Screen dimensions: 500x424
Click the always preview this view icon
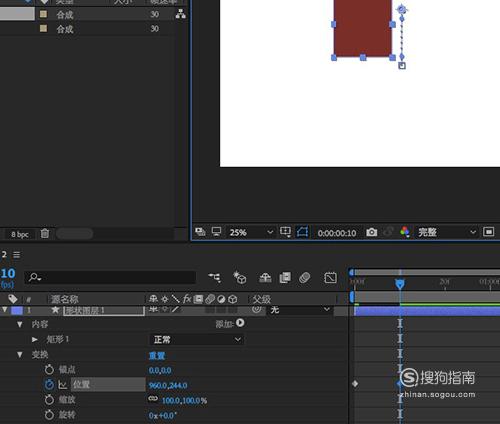click(x=200, y=232)
